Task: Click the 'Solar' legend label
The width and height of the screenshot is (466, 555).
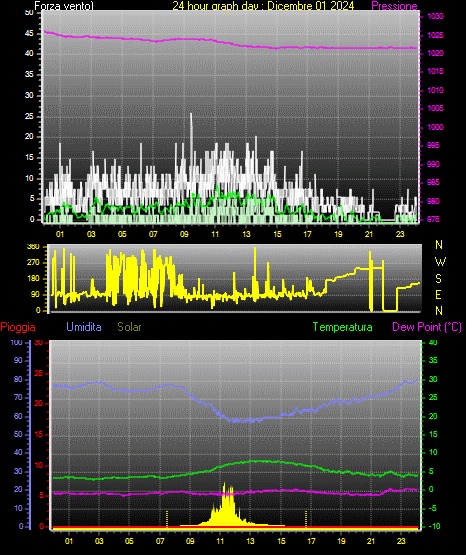Action: coord(129,327)
